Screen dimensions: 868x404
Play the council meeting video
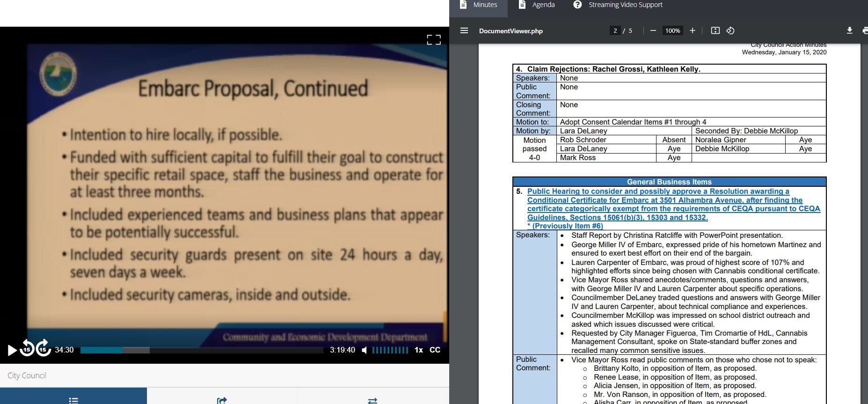(x=12, y=350)
